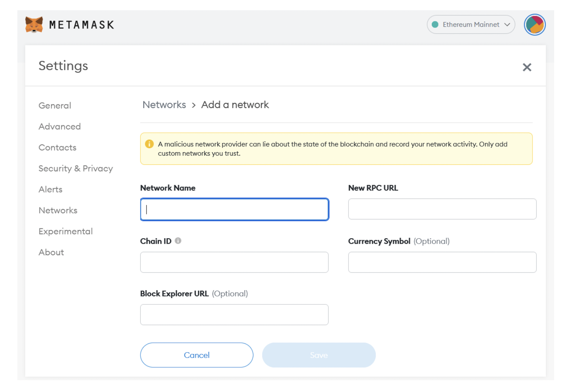
Task: Close the Settings panel with X
Action: [527, 67]
